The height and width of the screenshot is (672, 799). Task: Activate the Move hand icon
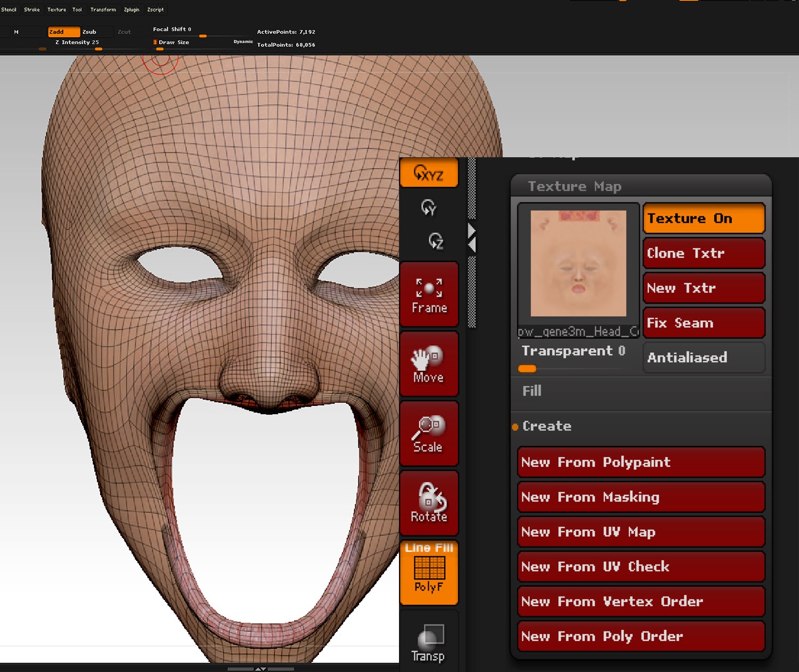tap(429, 364)
